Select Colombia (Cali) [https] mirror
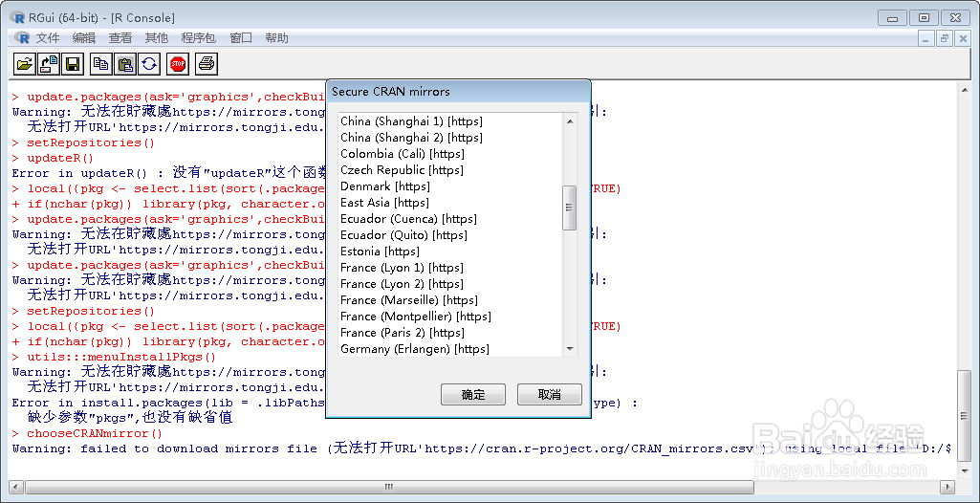 click(450, 154)
